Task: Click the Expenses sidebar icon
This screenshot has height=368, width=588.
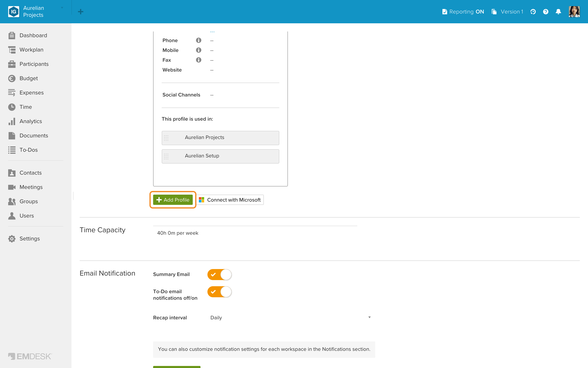Action: pyautogui.click(x=12, y=93)
